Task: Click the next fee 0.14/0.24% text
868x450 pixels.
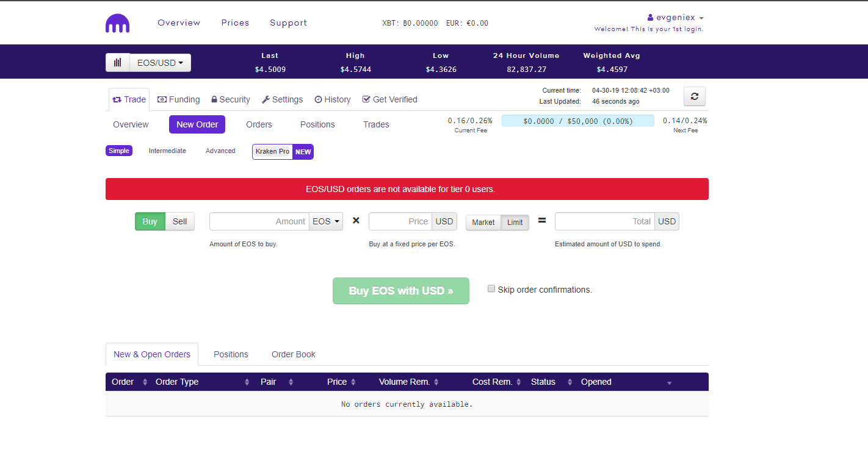Action: click(685, 121)
